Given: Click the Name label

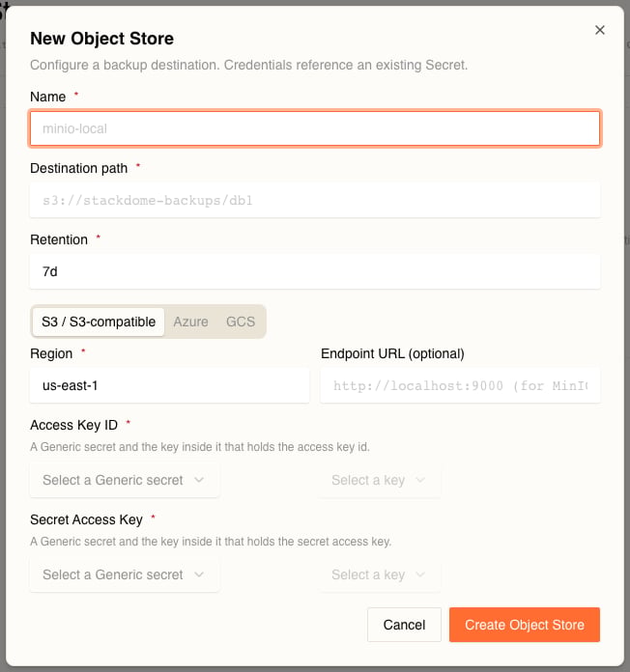Looking at the screenshot, I should pos(48,97).
